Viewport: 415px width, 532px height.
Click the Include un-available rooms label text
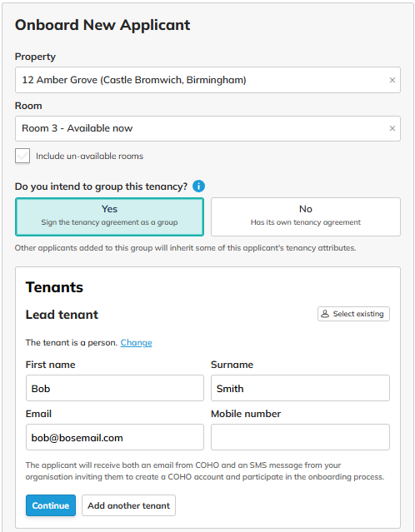(x=90, y=156)
